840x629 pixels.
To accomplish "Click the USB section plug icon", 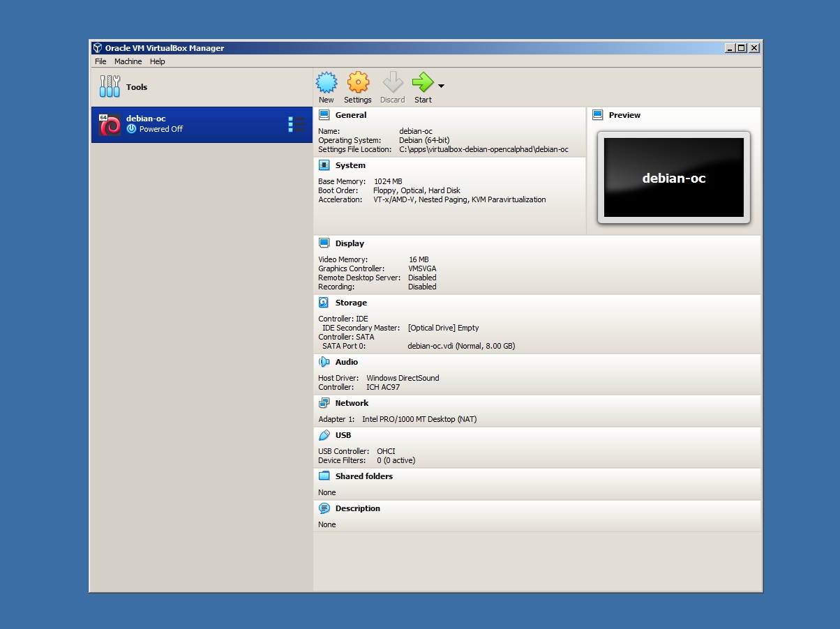I will click(x=324, y=435).
